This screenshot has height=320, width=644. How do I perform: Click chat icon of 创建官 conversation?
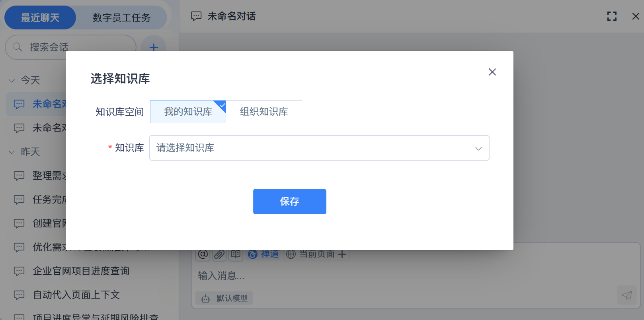(x=19, y=223)
